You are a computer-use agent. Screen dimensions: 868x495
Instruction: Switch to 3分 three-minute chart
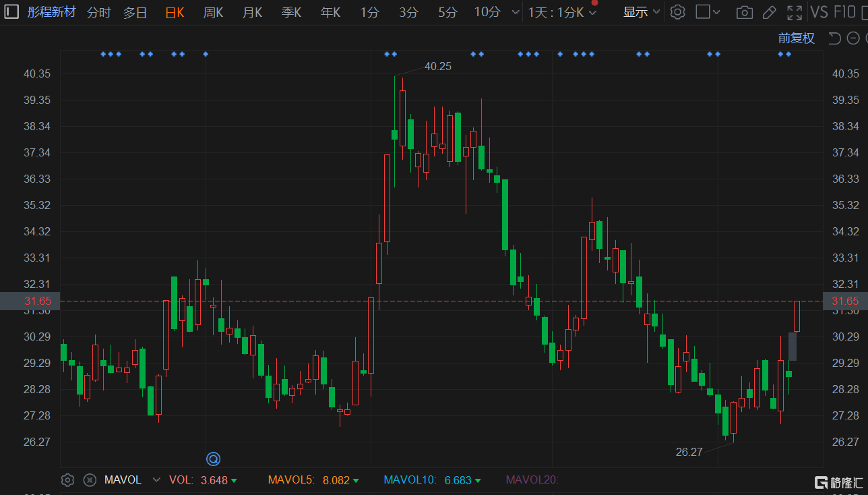point(408,12)
